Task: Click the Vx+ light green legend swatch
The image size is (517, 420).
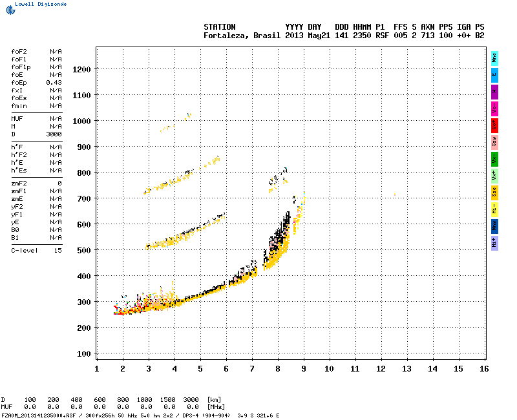Action: coord(494,176)
